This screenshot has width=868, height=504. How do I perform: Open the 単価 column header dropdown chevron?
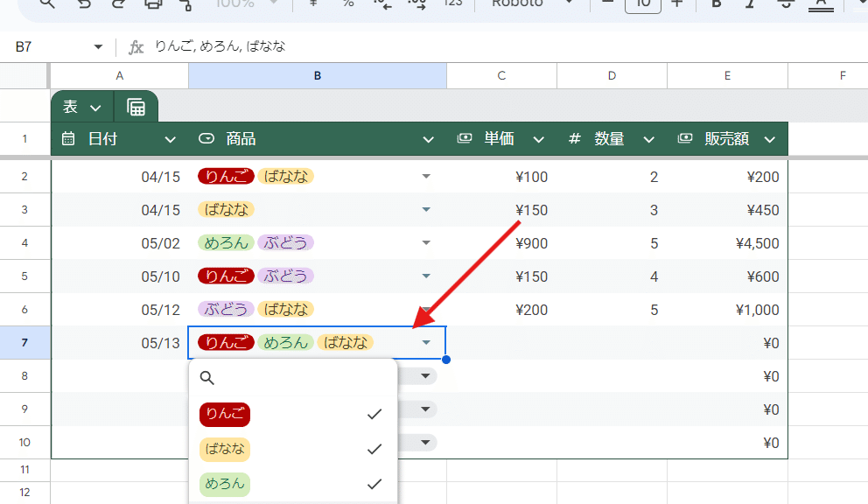(538, 140)
